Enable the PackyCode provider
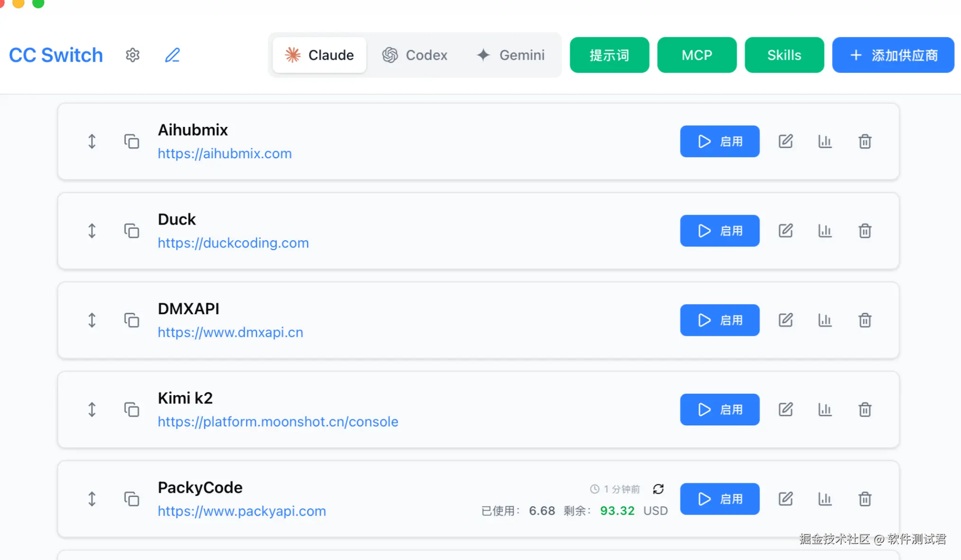 719,499
